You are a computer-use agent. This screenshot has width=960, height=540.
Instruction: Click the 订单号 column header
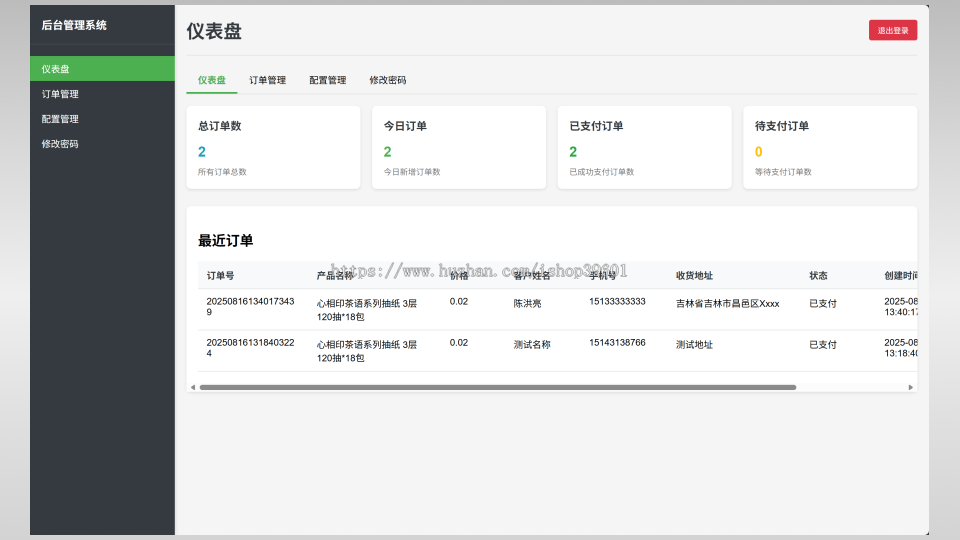coord(220,276)
